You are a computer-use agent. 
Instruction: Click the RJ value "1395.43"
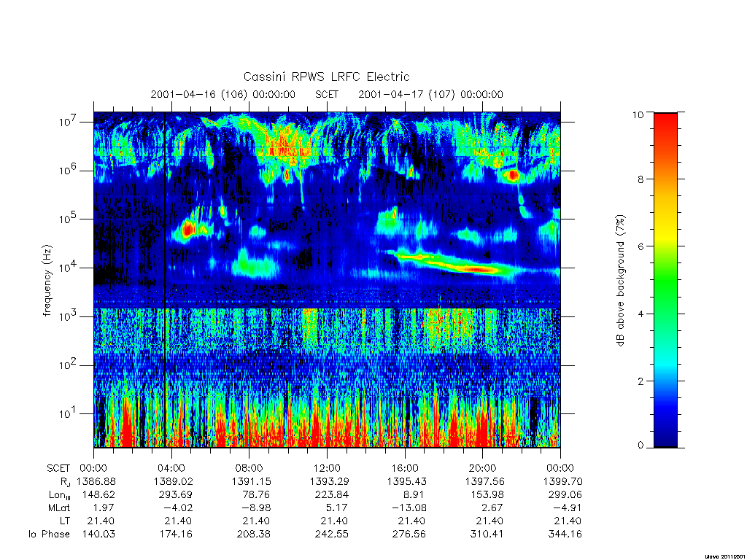[x=407, y=481]
